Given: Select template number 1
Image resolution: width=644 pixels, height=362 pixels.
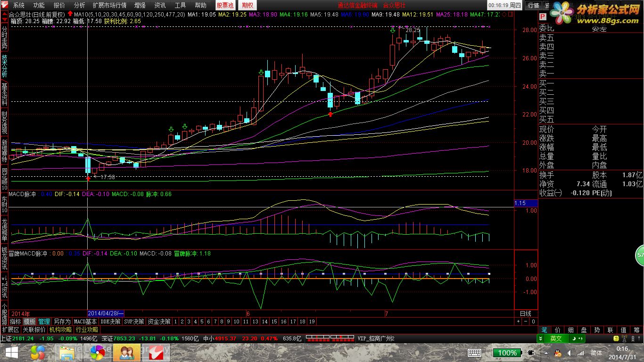Looking at the screenshot, I should [x=175, y=321].
